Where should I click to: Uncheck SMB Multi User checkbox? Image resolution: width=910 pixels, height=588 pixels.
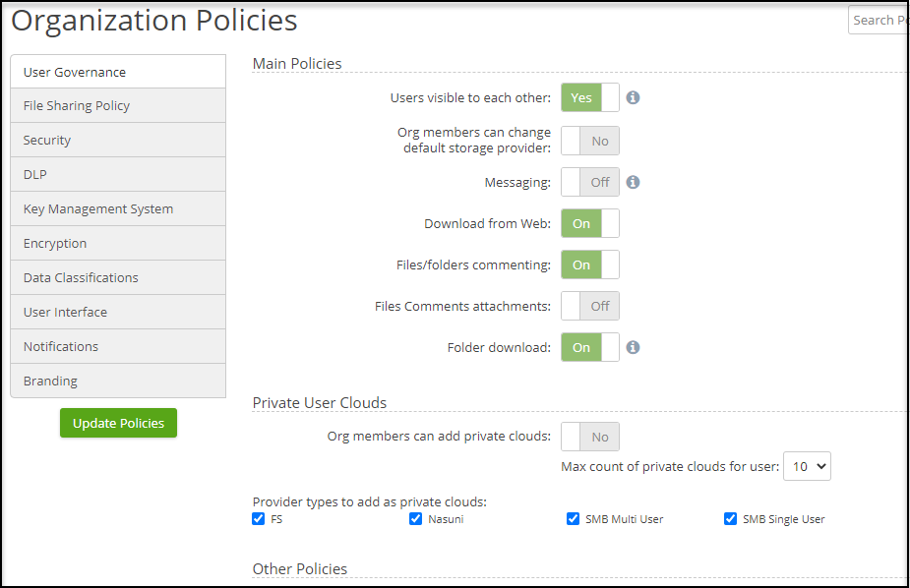[x=574, y=519]
